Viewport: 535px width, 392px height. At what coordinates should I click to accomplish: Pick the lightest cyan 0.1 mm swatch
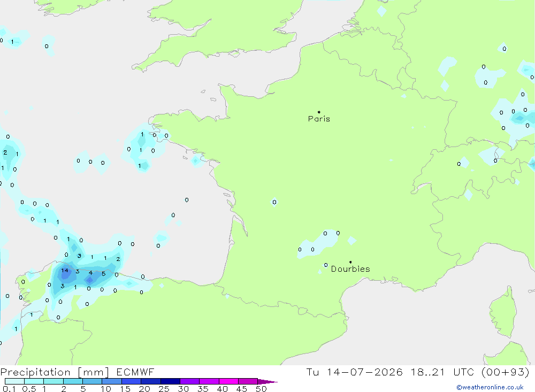point(14,381)
